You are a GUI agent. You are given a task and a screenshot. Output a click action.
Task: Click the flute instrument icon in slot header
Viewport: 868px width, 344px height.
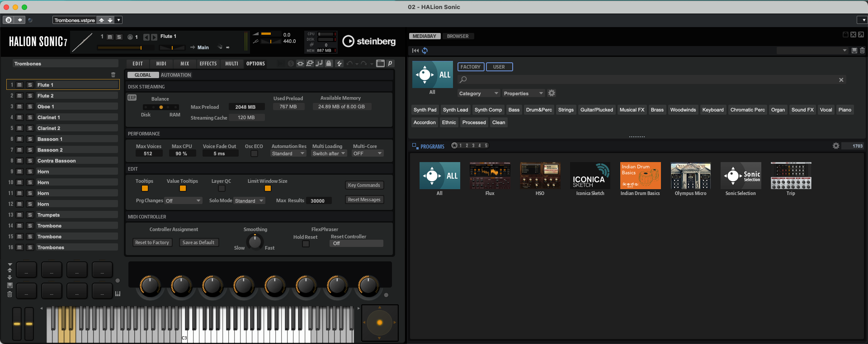point(82,42)
